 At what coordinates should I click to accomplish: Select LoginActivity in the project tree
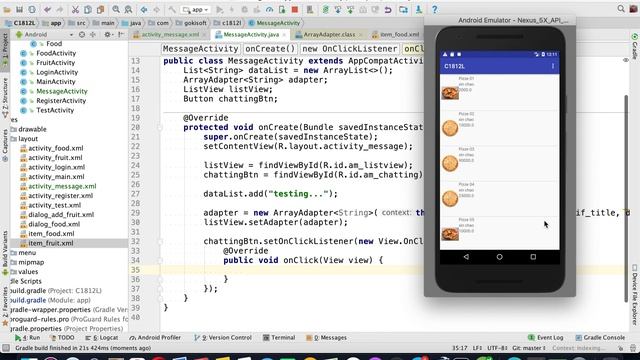point(57,72)
